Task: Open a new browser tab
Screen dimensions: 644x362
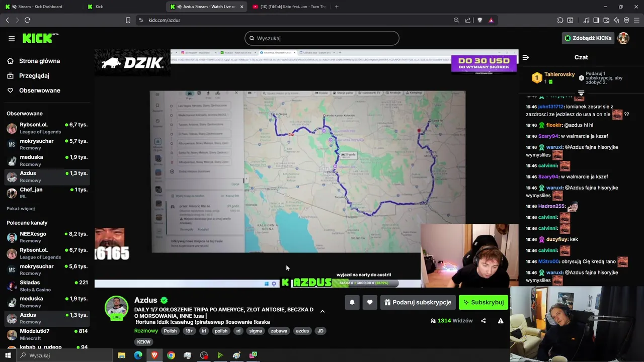Action: (337, 7)
